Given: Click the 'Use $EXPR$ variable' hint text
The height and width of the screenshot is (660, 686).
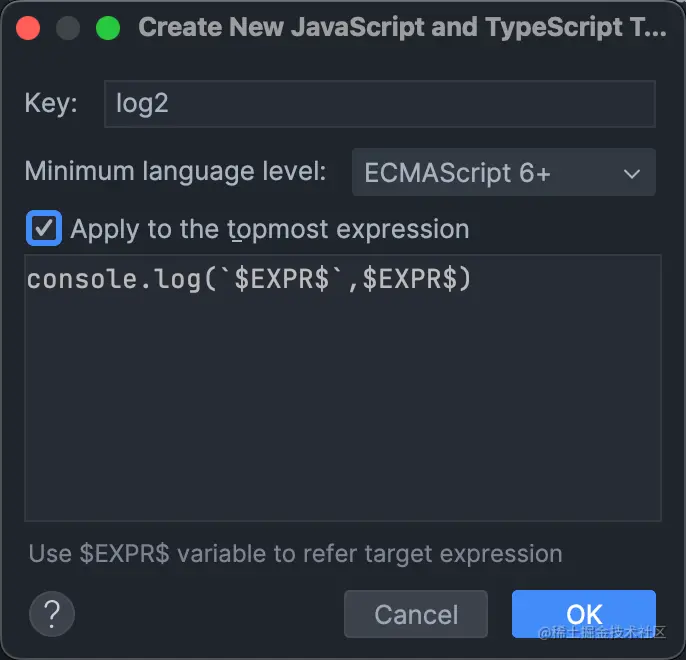Looking at the screenshot, I should 295,553.
